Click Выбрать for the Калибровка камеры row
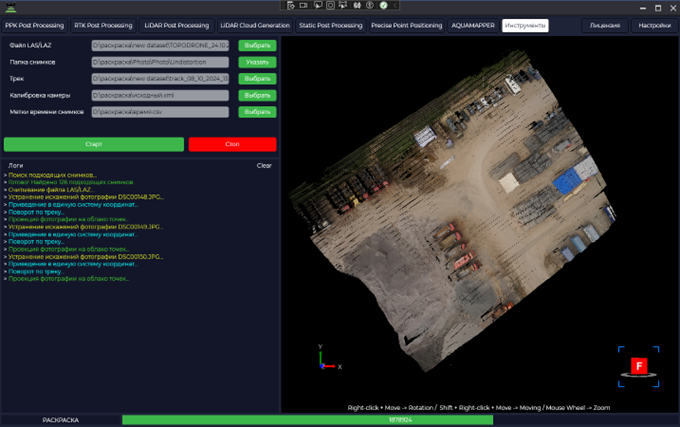The height and width of the screenshot is (427, 680). [x=257, y=95]
